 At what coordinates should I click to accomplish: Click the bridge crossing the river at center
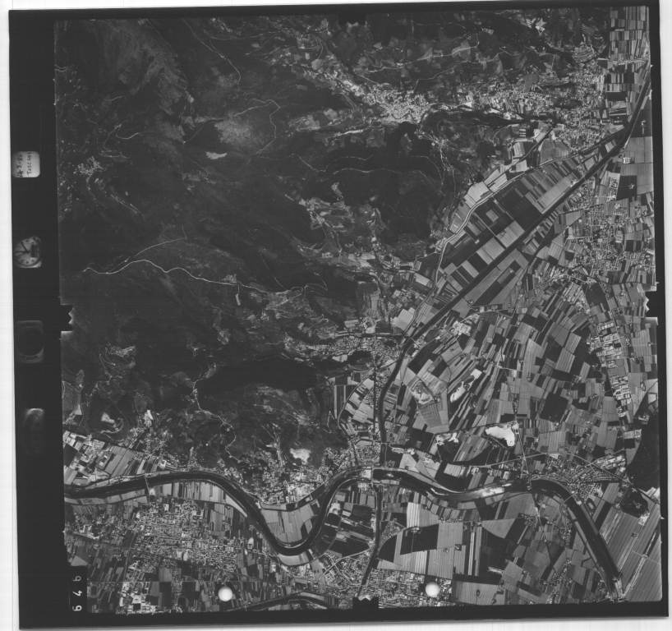[x=377, y=471]
